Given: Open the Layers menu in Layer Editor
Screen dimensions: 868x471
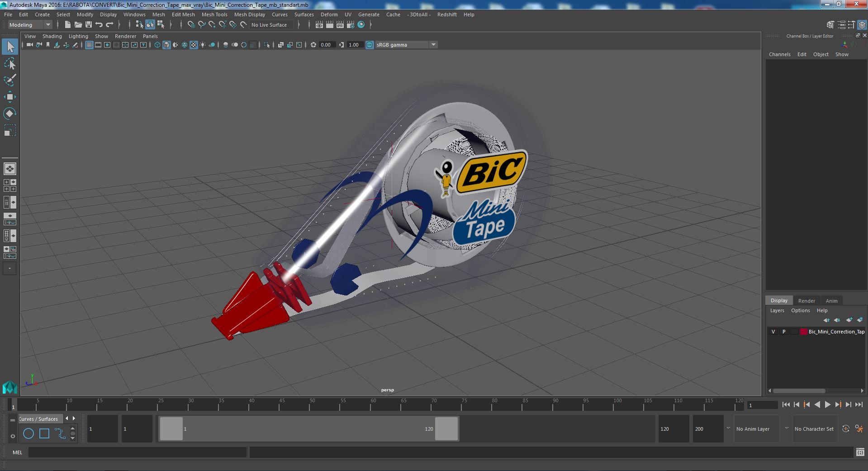Looking at the screenshot, I should pyautogui.click(x=777, y=310).
